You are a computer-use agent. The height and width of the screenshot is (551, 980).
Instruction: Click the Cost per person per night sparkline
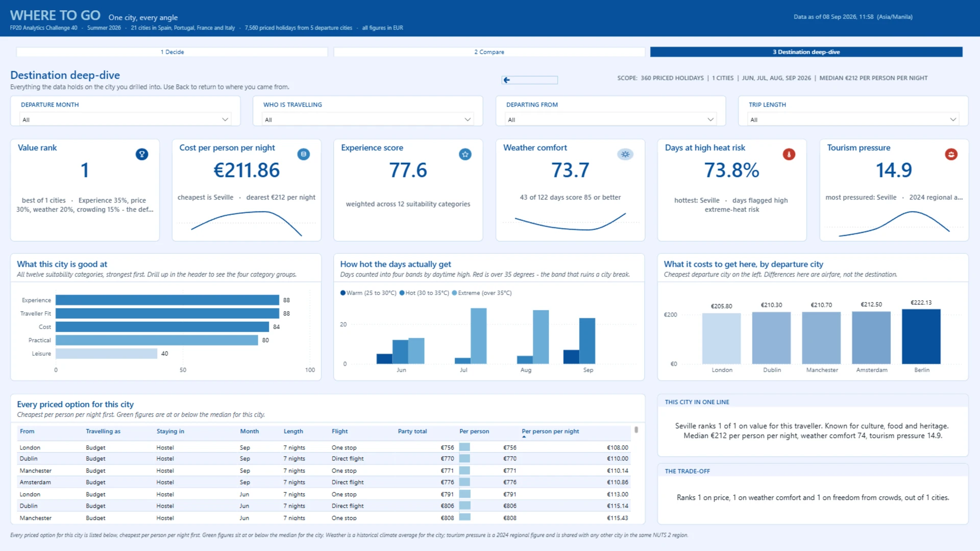(247, 223)
